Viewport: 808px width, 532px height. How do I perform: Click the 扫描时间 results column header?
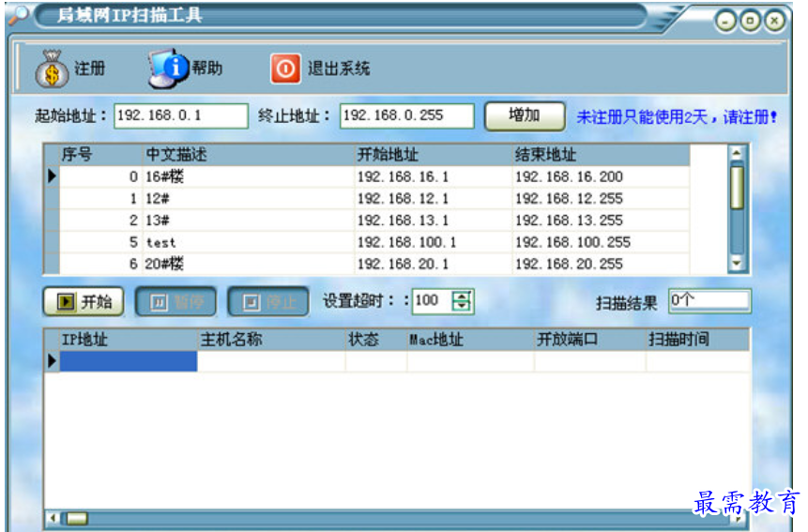[x=697, y=340]
